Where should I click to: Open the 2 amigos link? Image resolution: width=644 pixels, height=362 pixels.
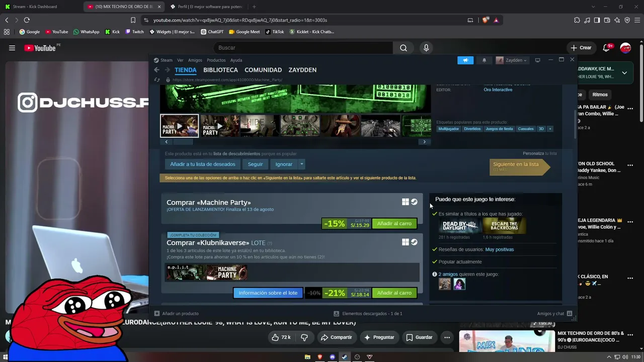coord(448,274)
